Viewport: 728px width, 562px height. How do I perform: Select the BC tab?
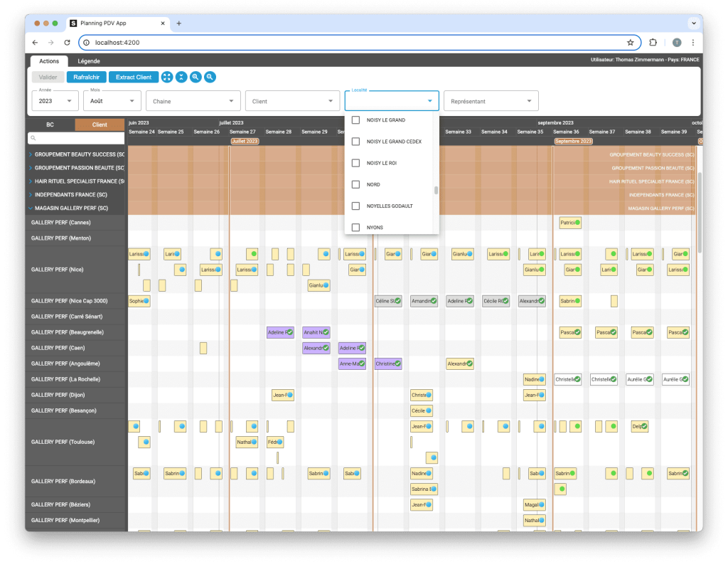point(50,124)
